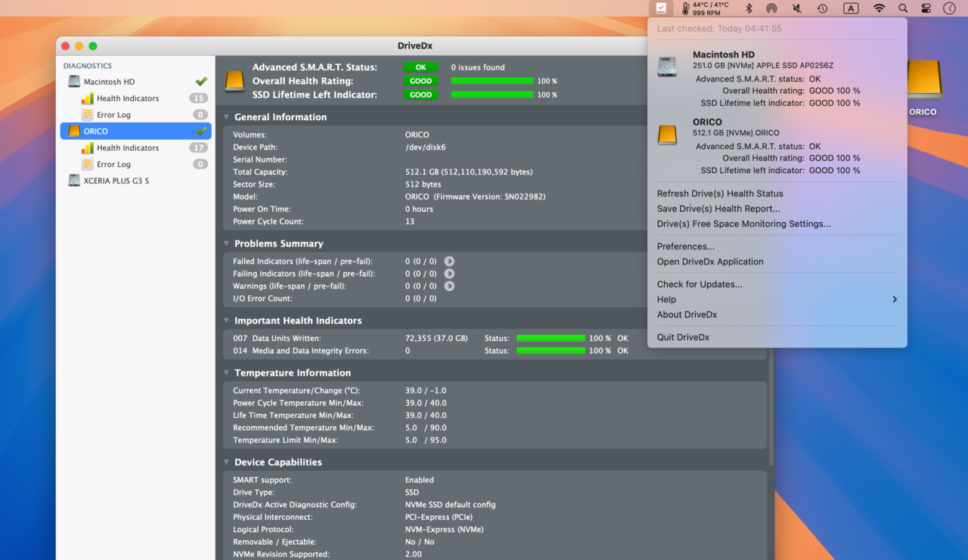Screen dimensions: 968x560
Task: Open the Wi-Fi menu bar icon
Action: (879, 8)
